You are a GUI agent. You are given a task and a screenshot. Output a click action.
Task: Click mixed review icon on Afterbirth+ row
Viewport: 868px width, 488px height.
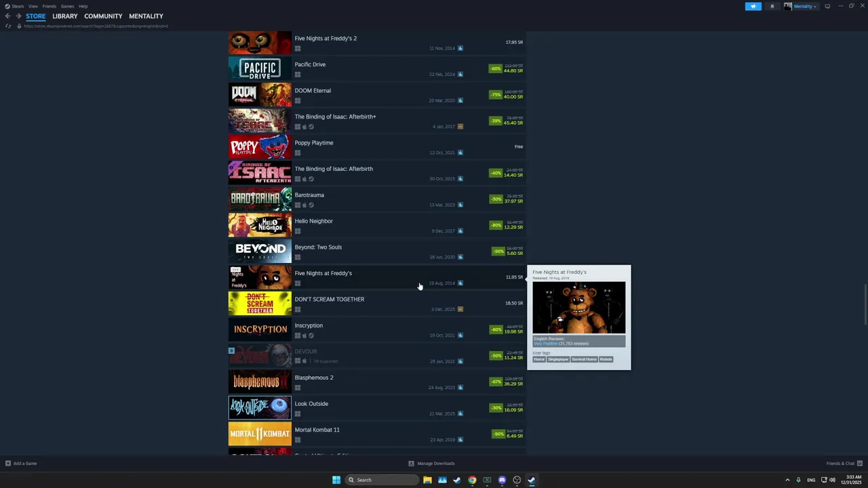[x=460, y=127]
